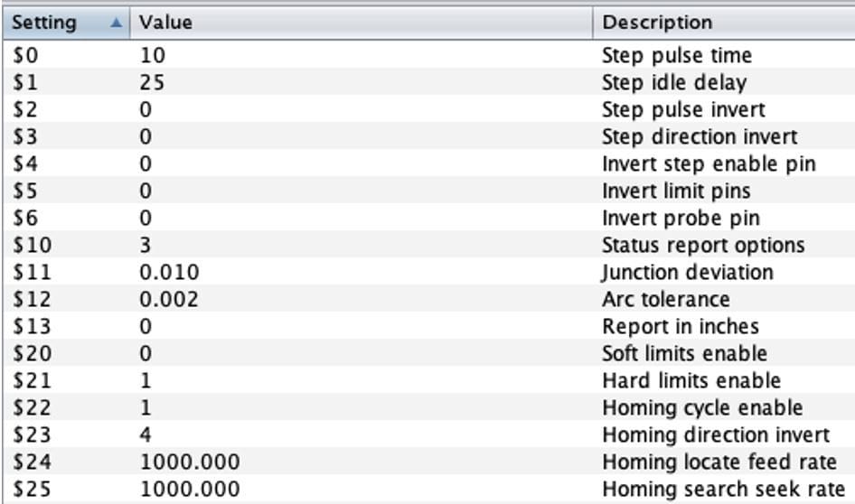Click the Junction deviation value 0.010
This screenshot has height=504, width=855.
click(x=169, y=273)
